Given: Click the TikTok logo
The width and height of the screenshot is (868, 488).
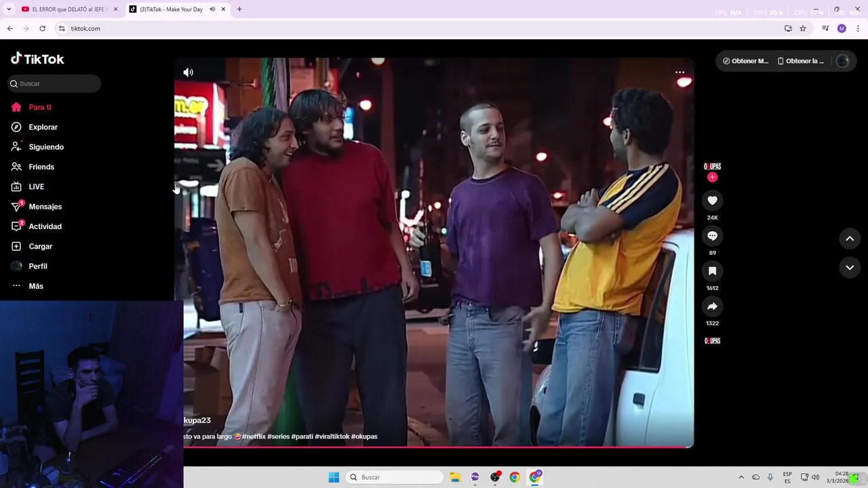Looking at the screenshot, I should [37, 59].
